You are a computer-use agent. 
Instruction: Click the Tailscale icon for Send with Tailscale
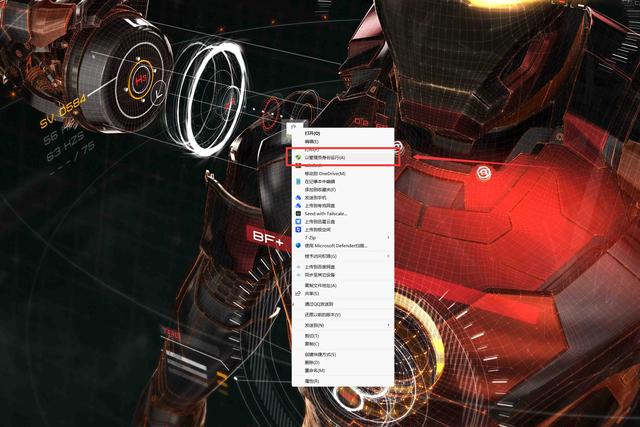tap(298, 214)
